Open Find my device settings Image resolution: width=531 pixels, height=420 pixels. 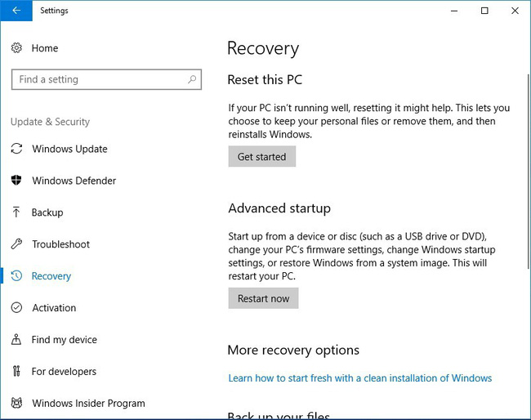click(65, 340)
